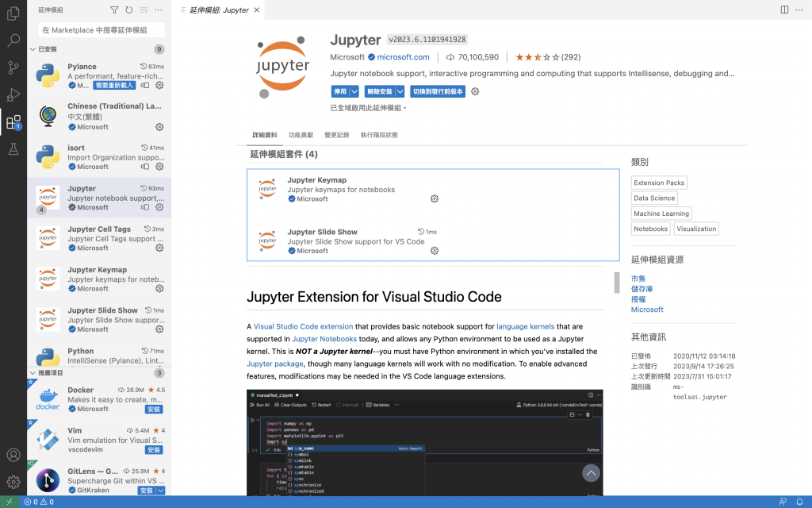The height and width of the screenshot is (508, 812).
Task: Split the editor to the right
Action: (784, 10)
